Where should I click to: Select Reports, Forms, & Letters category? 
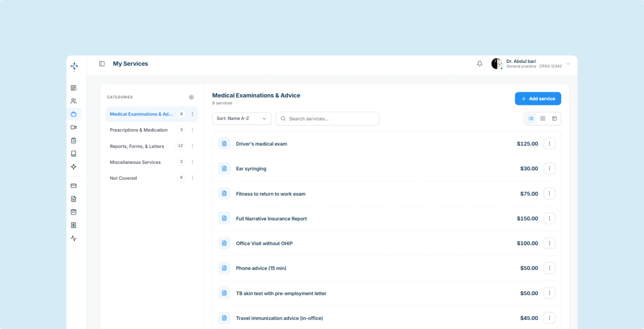point(151,146)
